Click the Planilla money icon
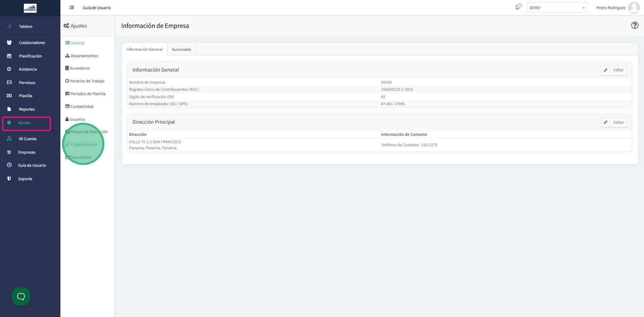 pos(9,96)
